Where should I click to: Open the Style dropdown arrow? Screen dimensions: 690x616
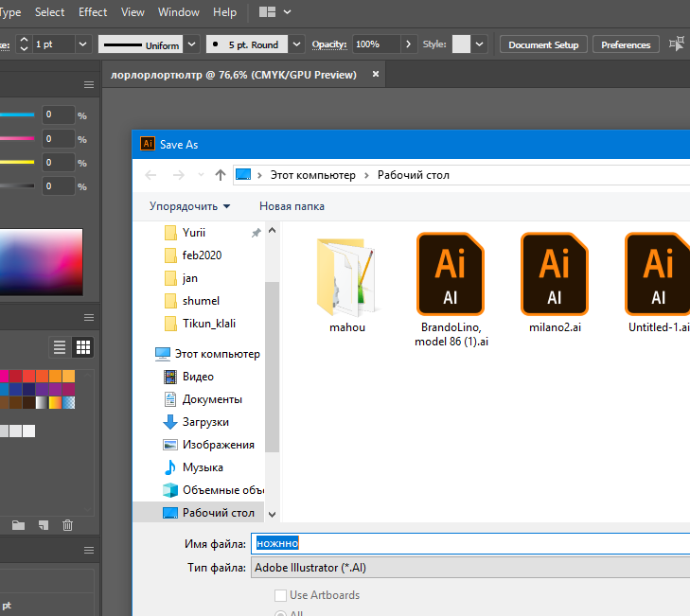coord(479,44)
